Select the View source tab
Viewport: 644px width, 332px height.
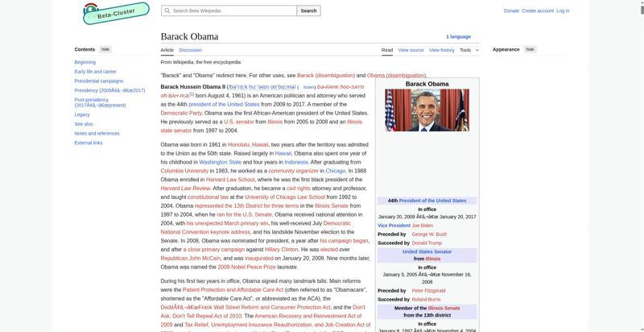(411, 50)
